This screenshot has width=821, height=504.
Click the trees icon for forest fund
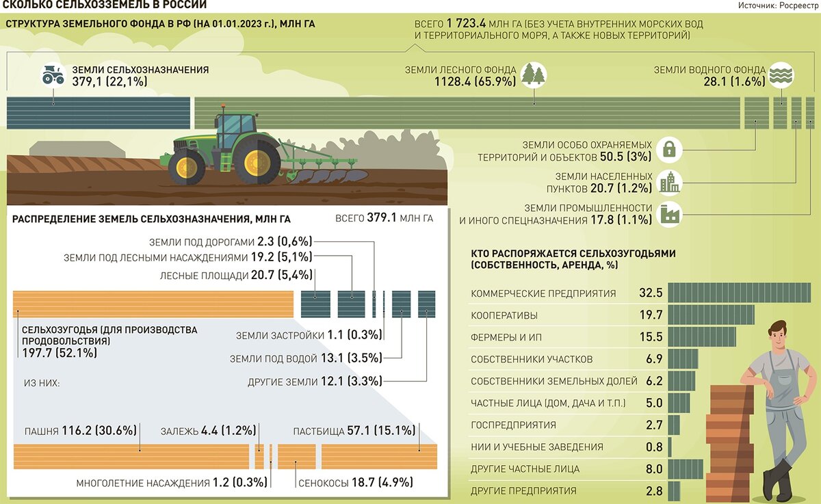[x=534, y=74]
